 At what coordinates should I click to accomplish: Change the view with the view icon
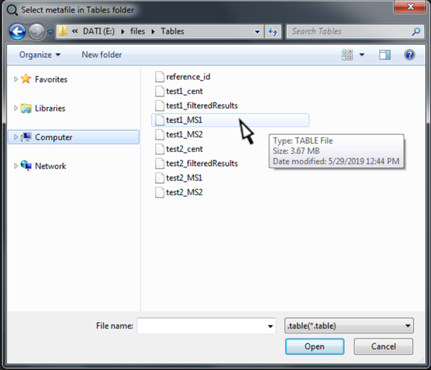347,55
